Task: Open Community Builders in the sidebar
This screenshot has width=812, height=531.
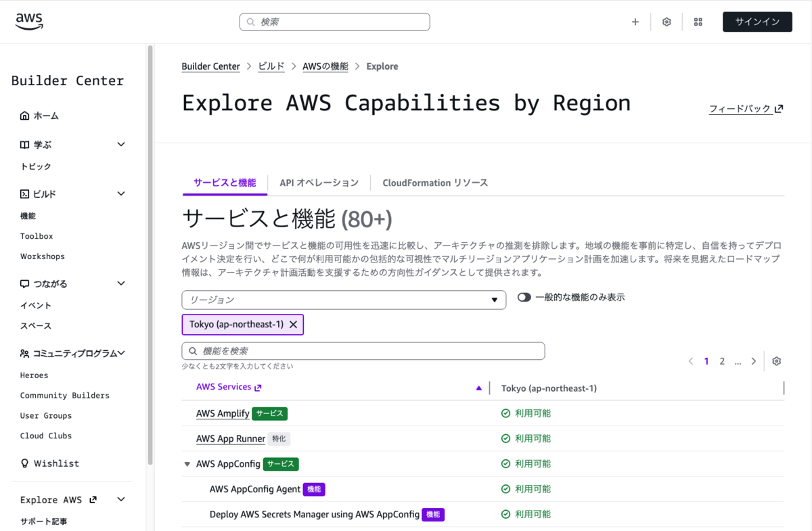Action: [65, 396]
